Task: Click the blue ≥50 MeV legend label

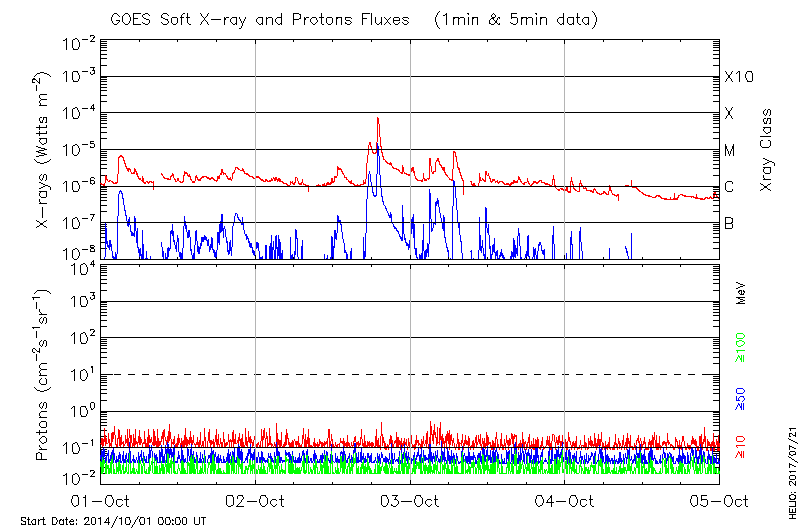Action: coord(741,399)
